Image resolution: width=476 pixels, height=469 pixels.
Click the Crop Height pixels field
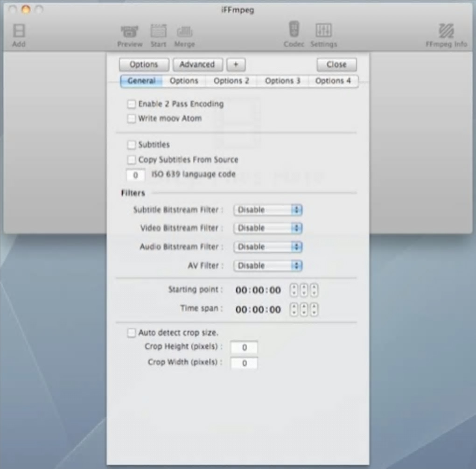[244, 348]
